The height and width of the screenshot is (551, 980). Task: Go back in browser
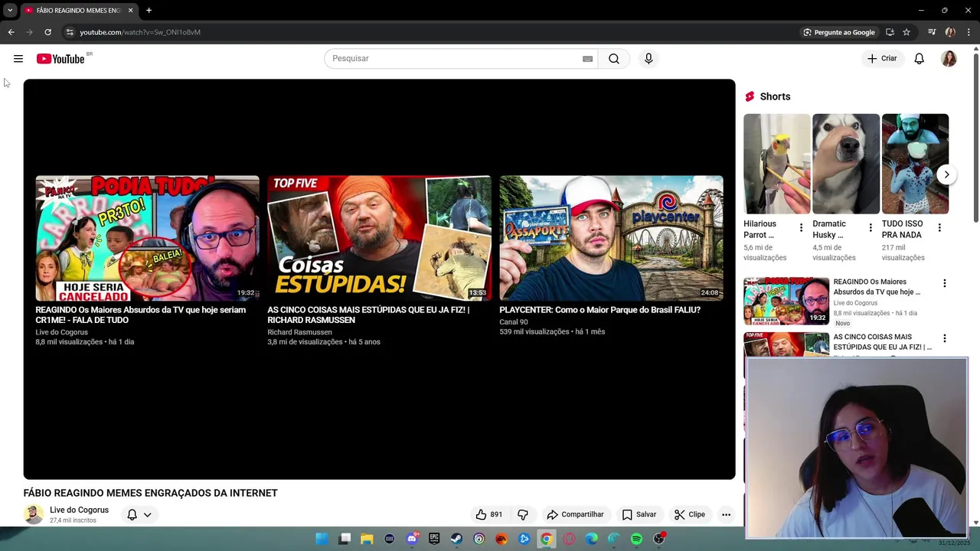pyautogui.click(x=11, y=32)
